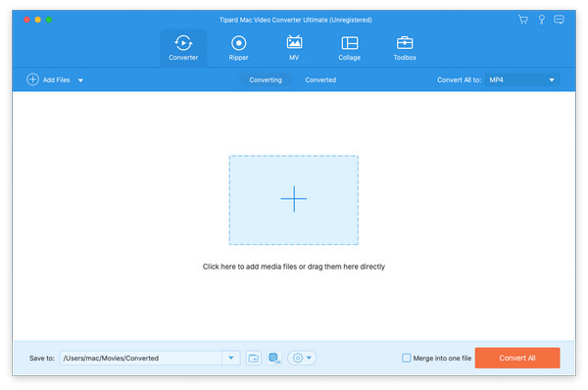Open the Ripper module
Viewport: 588px width, 390px height.
238,48
